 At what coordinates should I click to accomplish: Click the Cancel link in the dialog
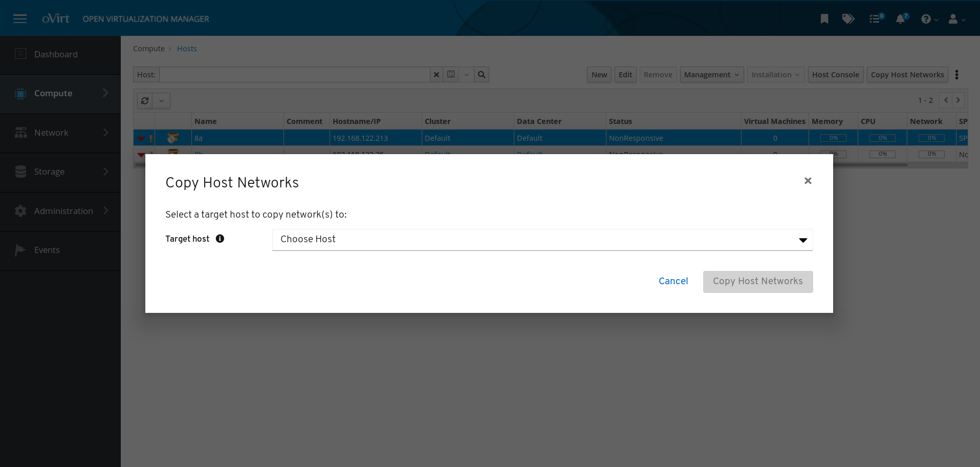673,281
